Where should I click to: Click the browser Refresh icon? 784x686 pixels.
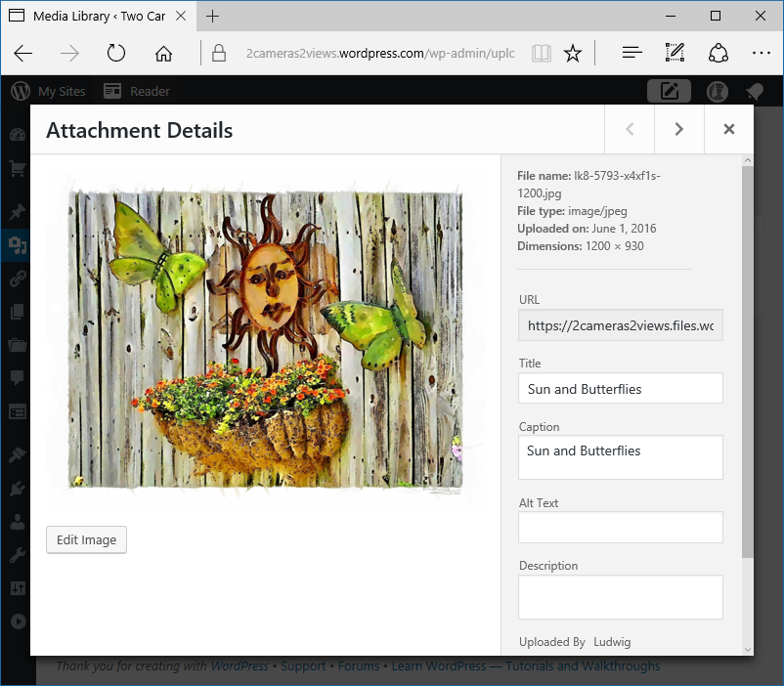[116, 53]
